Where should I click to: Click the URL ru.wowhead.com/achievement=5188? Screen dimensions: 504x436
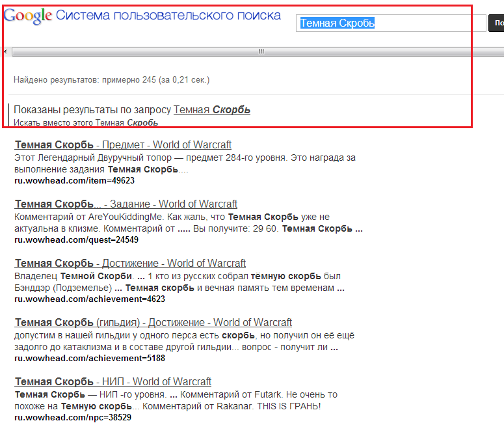(x=90, y=358)
